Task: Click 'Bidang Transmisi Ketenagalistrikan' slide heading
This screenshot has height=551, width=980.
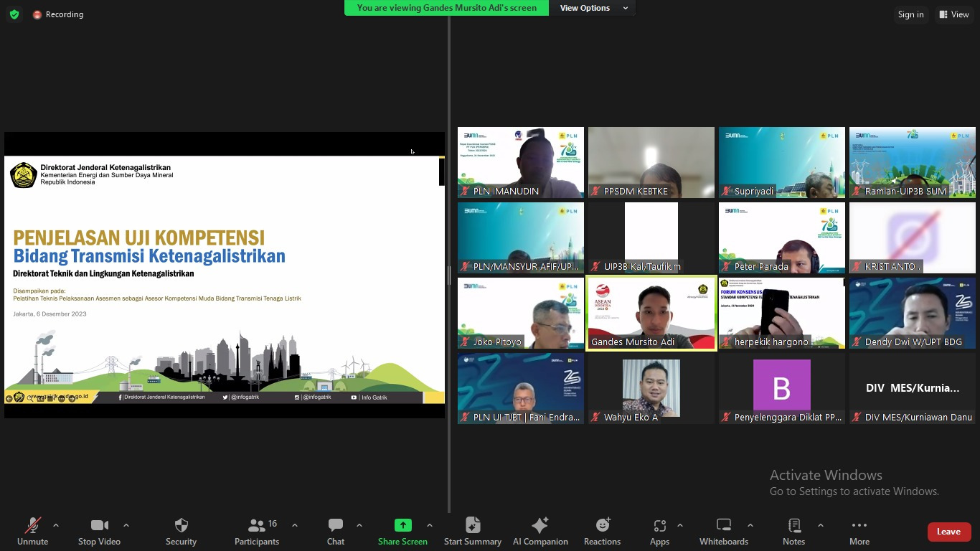Action: point(149,256)
